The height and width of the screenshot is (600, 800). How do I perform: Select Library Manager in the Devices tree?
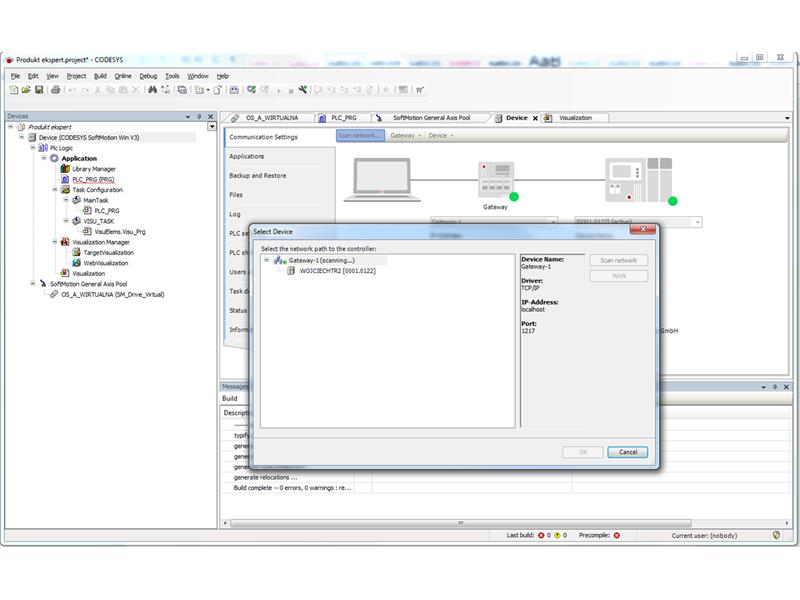94,169
